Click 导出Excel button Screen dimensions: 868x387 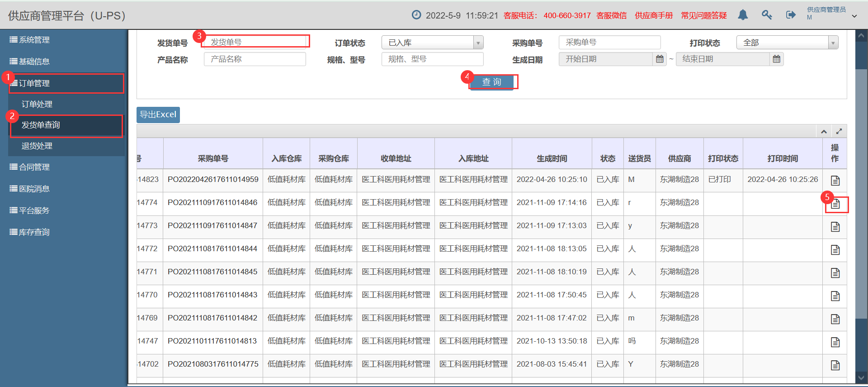coord(158,115)
